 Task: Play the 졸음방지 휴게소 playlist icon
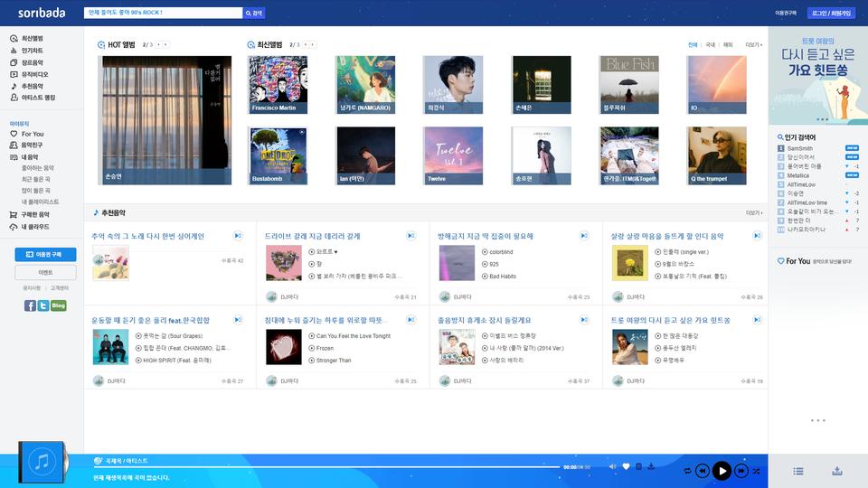pyautogui.click(x=584, y=320)
